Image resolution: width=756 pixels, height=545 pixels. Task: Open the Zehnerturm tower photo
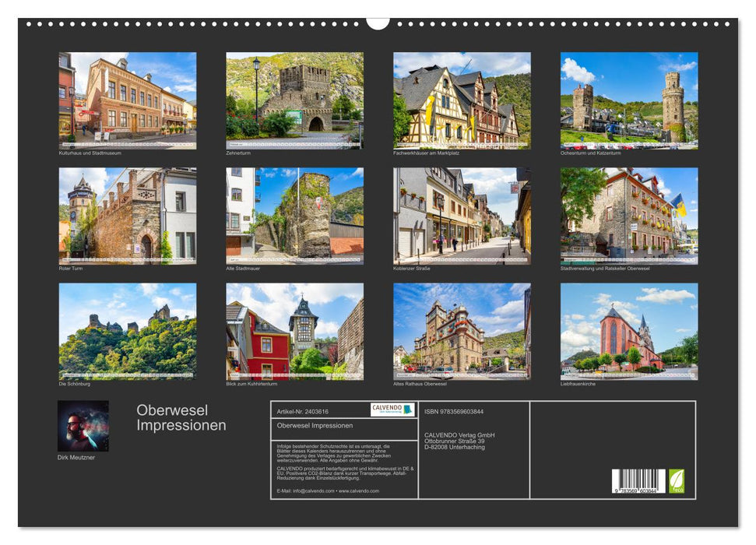click(294, 100)
